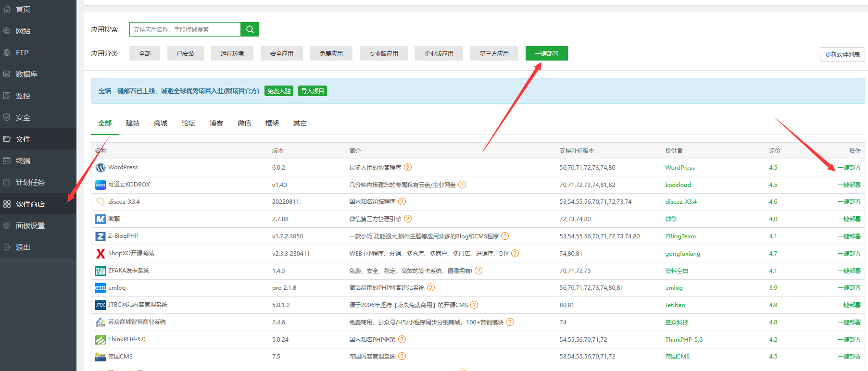Switch to the 微信 tab
The width and height of the screenshot is (868, 371).
[244, 123]
